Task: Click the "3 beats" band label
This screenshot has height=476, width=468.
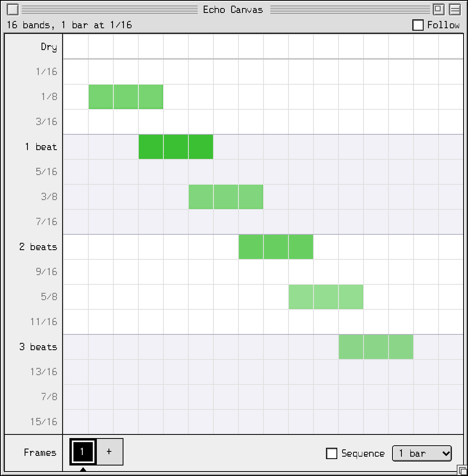Action: pos(38,347)
